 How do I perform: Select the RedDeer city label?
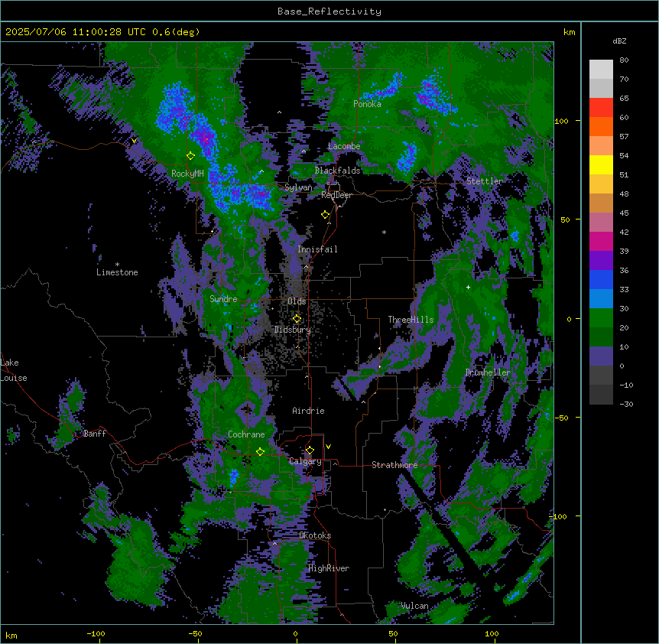pyautogui.click(x=336, y=195)
